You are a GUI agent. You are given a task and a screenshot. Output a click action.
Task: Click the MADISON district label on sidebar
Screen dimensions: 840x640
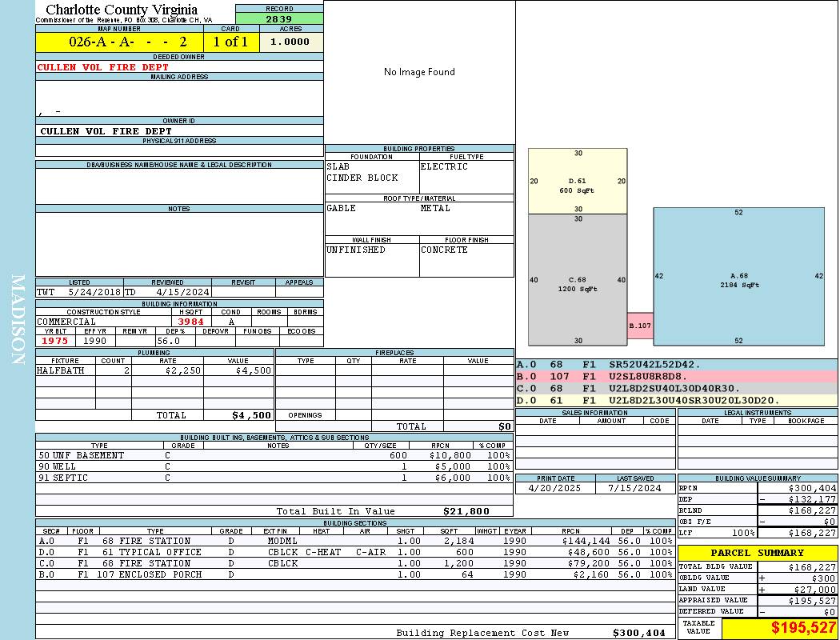[18, 320]
